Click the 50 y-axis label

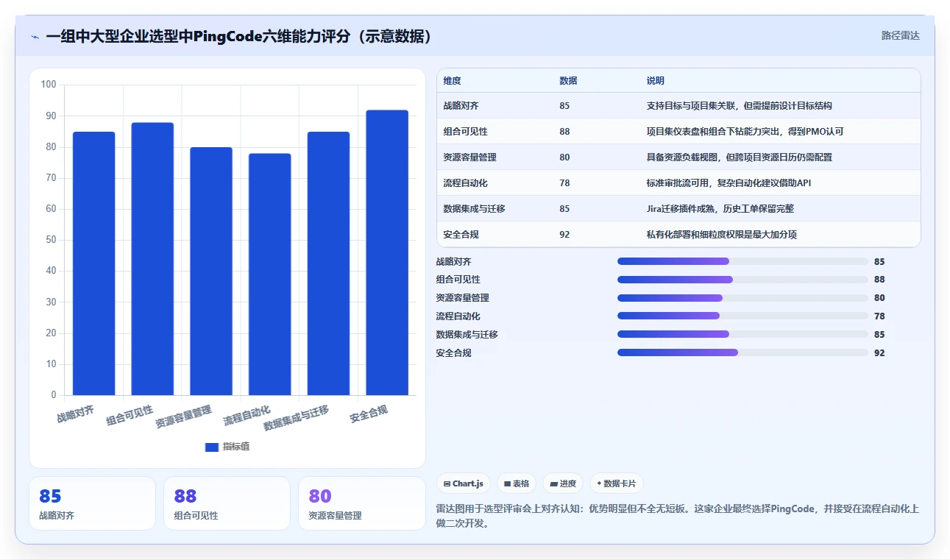(x=51, y=240)
